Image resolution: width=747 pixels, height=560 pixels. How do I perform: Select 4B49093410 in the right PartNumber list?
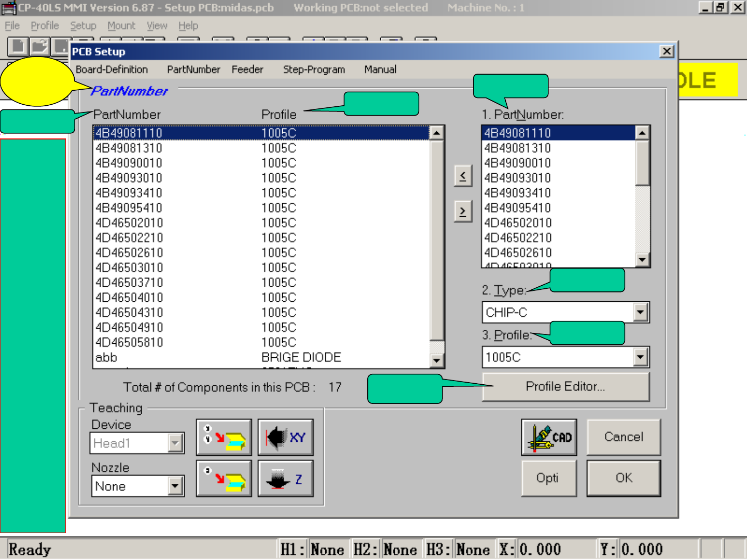point(517,193)
